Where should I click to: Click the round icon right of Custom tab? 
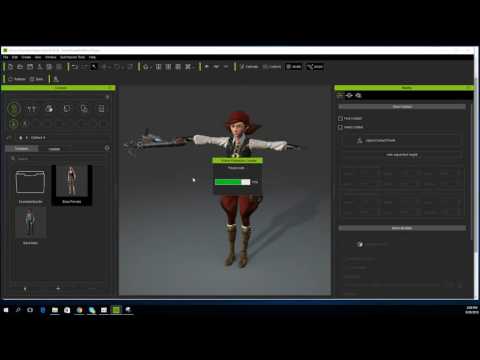[107, 148]
